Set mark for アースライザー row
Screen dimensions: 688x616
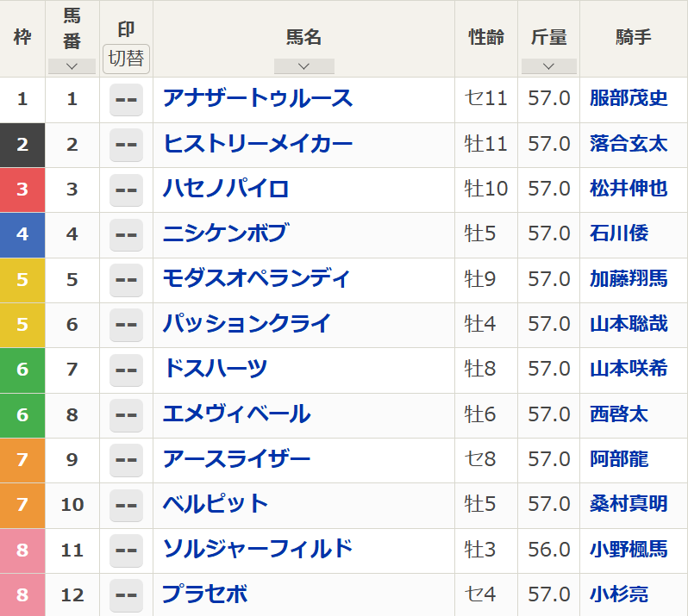click(126, 460)
